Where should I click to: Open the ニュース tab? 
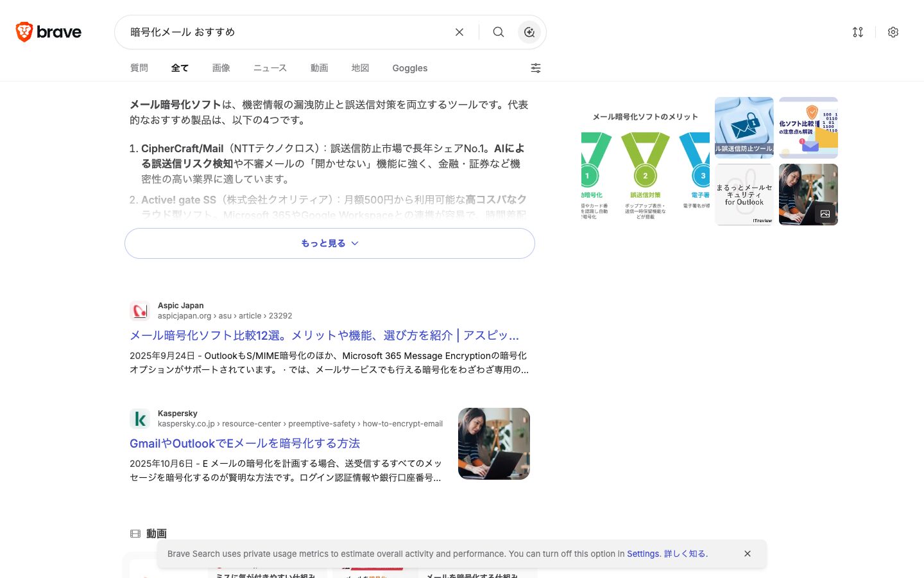270,68
